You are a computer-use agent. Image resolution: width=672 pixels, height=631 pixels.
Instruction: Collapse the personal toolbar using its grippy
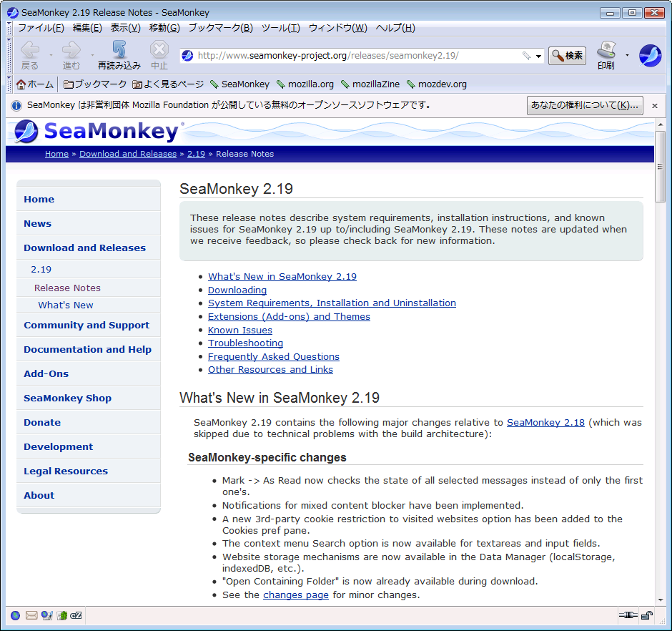click(9, 84)
